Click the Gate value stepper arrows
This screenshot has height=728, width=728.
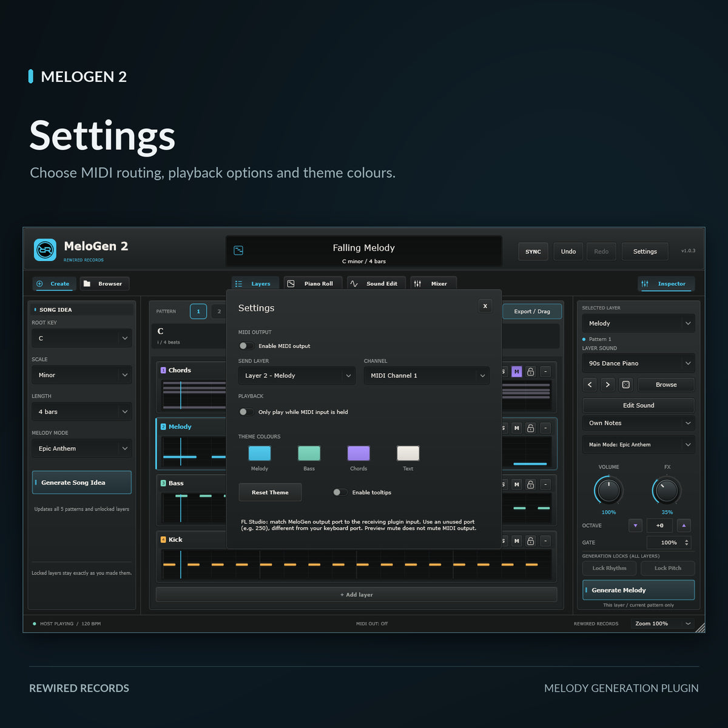coord(687,542)
